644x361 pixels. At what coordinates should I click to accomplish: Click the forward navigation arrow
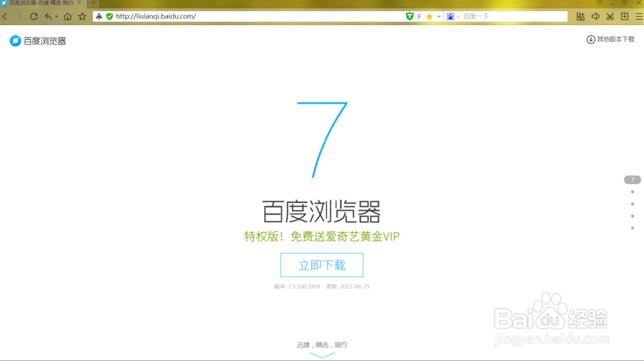coord(19,17)
